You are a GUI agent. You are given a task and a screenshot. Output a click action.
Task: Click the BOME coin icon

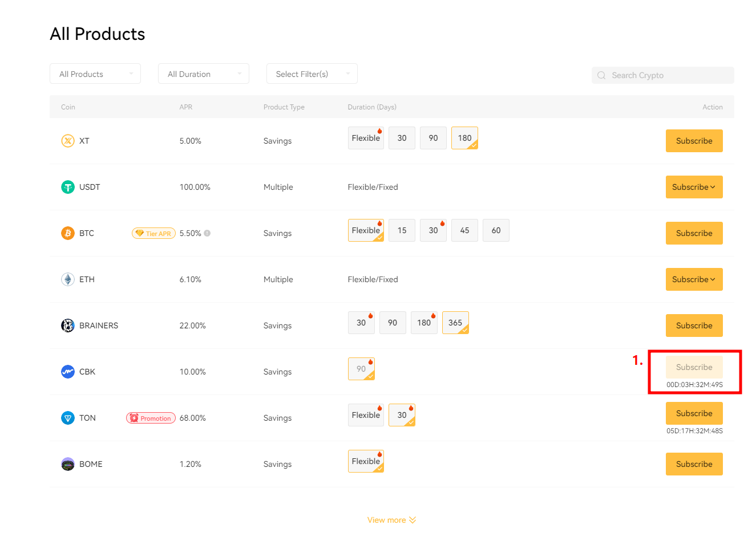[x=68, y=464]
